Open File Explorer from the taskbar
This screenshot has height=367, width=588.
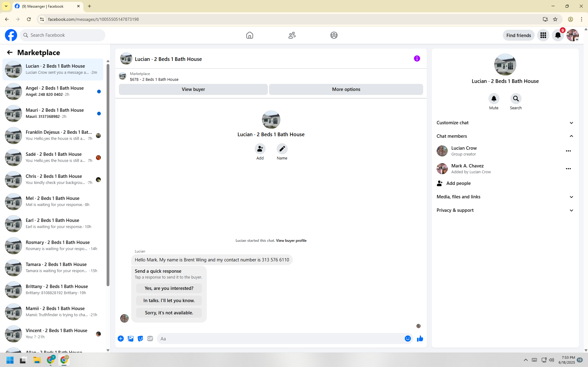pyautogui.click(x=37, y=360)
